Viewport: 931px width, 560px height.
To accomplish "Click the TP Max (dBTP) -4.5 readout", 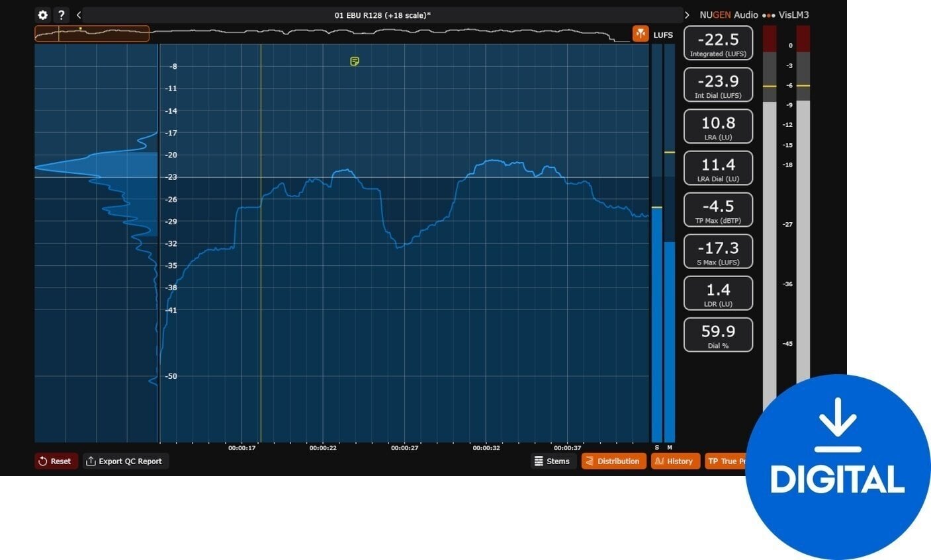I will (718, 210).
